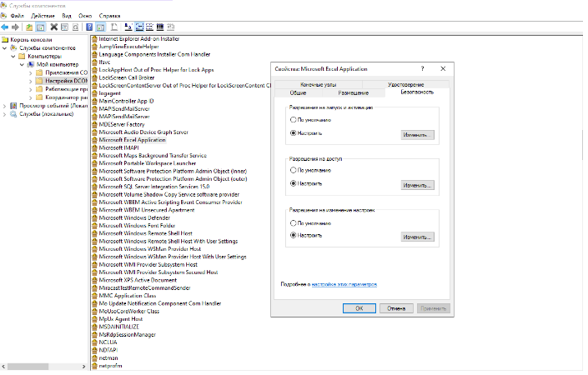Expand the 'Просмотр событий' tree node
Image resolution: width=588 pixels, height=375 pixels.
pos(4,106)
